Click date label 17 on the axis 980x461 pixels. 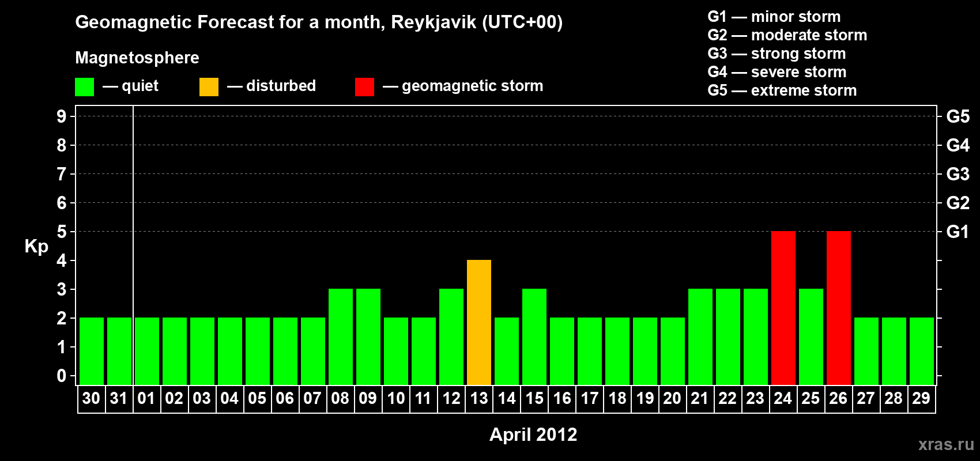(x=590, y=398)
